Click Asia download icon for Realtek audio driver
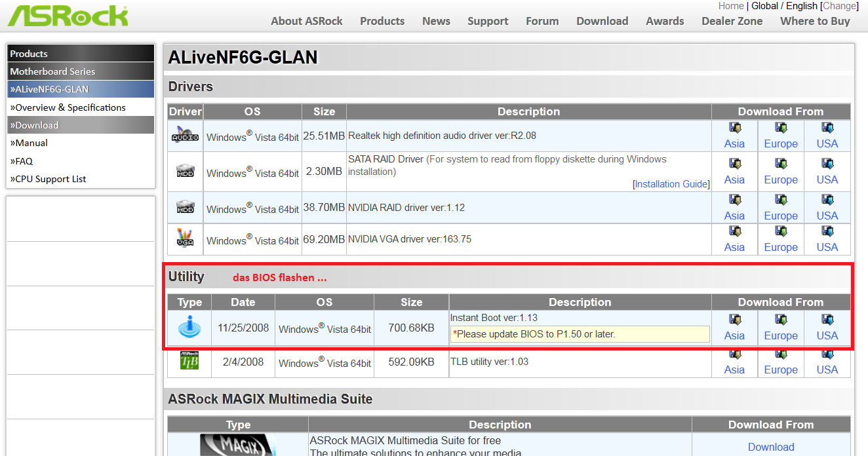The height and width of the screenshot is (456, 868). pos(734,128)
